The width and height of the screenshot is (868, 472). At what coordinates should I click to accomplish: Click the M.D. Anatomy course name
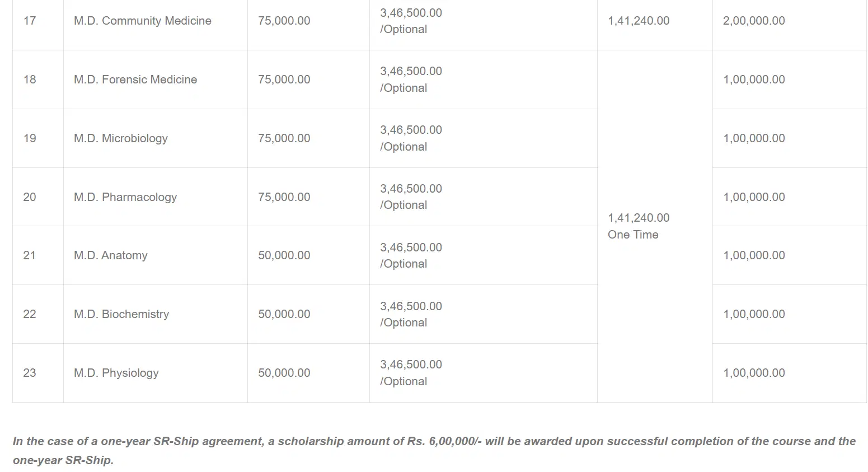pyautogui.click(x=110, y=255)
